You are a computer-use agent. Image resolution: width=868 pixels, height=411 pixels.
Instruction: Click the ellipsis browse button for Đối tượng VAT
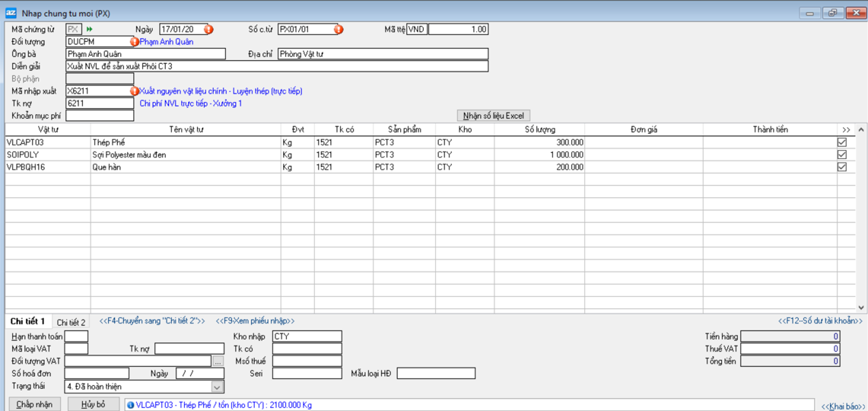pyautogui.click(x=218, y=362)
